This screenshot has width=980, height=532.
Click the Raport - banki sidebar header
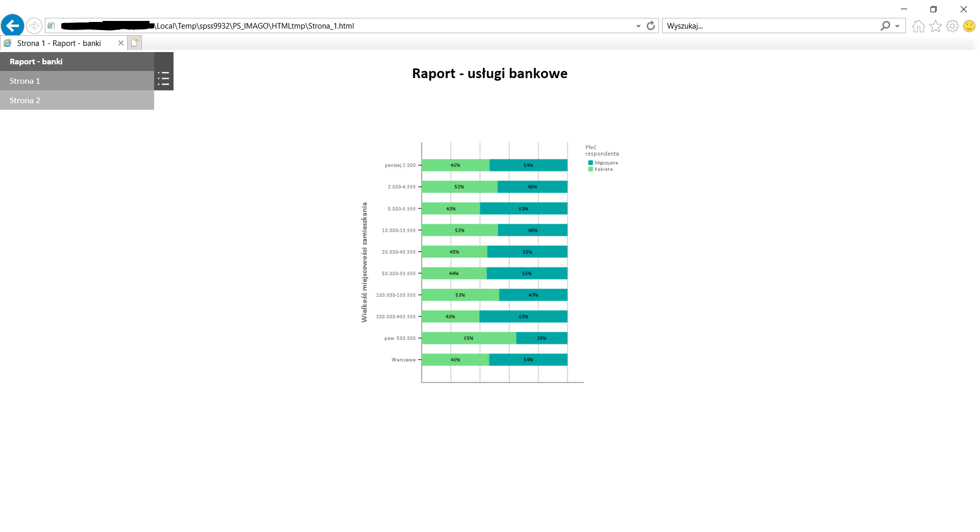(77, 61)
